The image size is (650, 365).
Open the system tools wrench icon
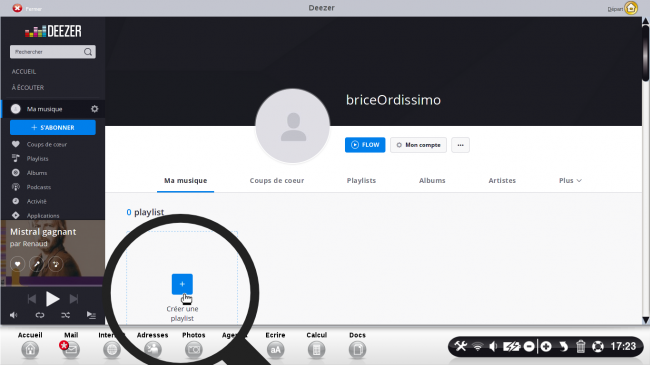461,346
